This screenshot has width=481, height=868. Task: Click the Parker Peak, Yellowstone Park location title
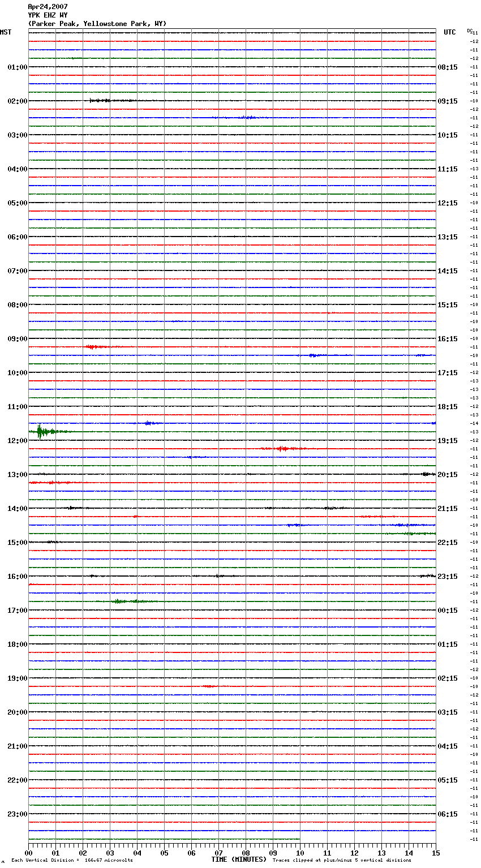coord(97,24)
